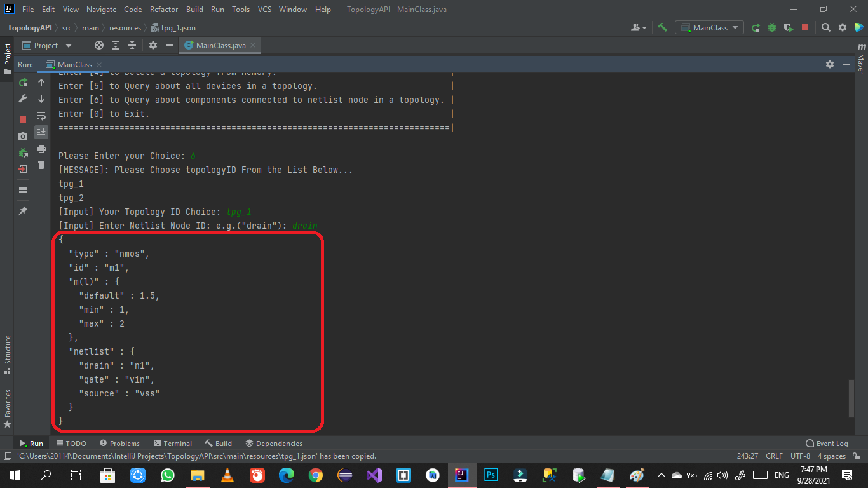Open the Code With Me user dropdown
This screenshot has height=488, width=868.
click(639, 27)
